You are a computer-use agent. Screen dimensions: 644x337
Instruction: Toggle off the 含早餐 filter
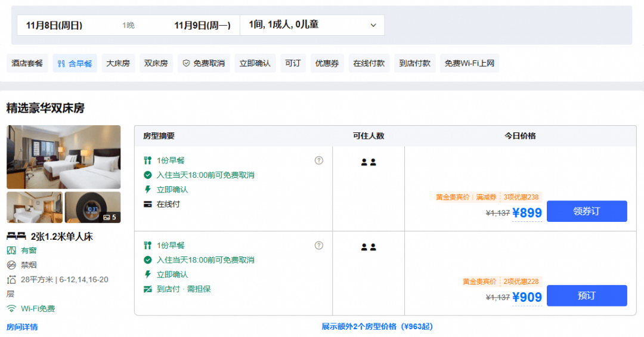pyautogui.click(x=75, y=63)
